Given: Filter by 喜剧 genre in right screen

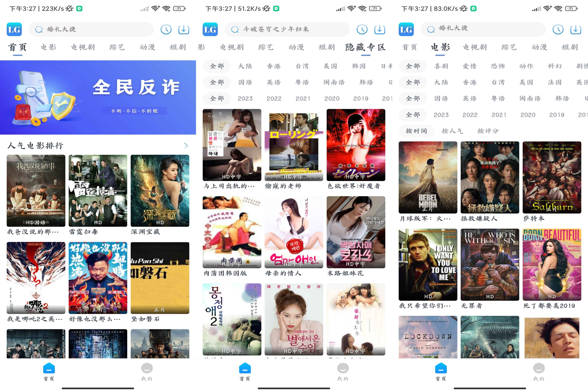Looking at the screenshot, I should (x=441, y=66).
